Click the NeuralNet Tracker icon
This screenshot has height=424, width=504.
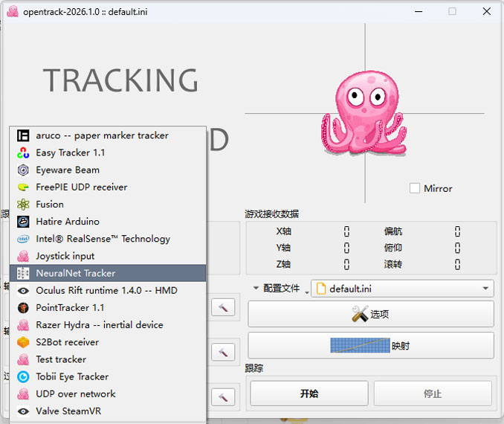23,273
